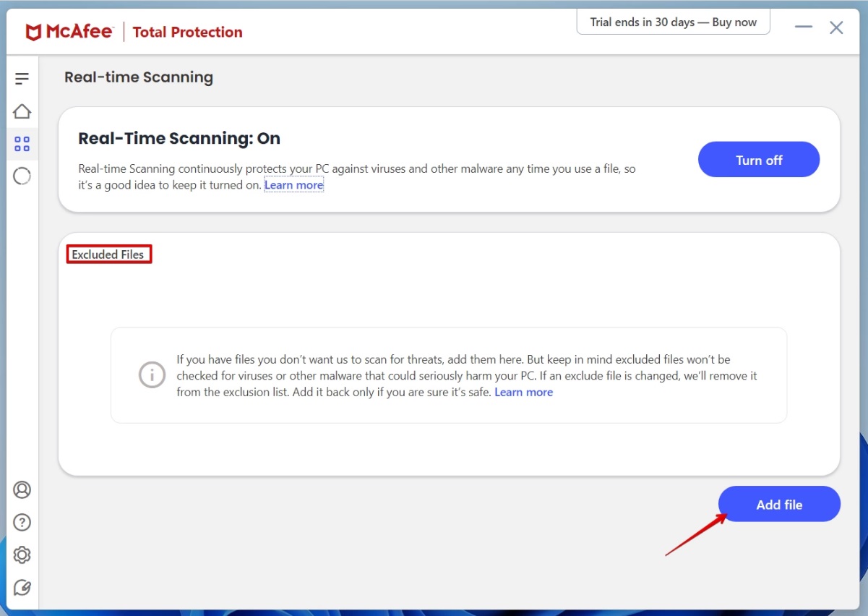Click the Add file button
The height and width of the screenshot is (616, 868).
click(x=778, y=505)
